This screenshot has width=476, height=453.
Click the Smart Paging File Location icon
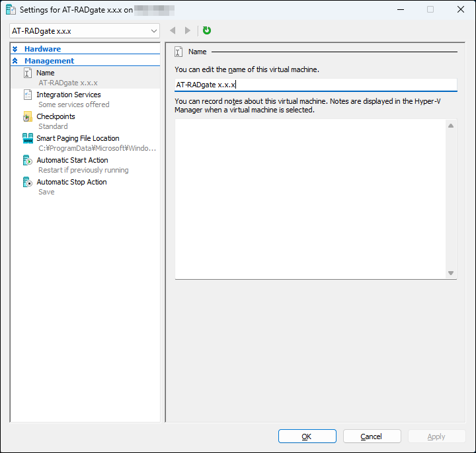coord(28,139)
